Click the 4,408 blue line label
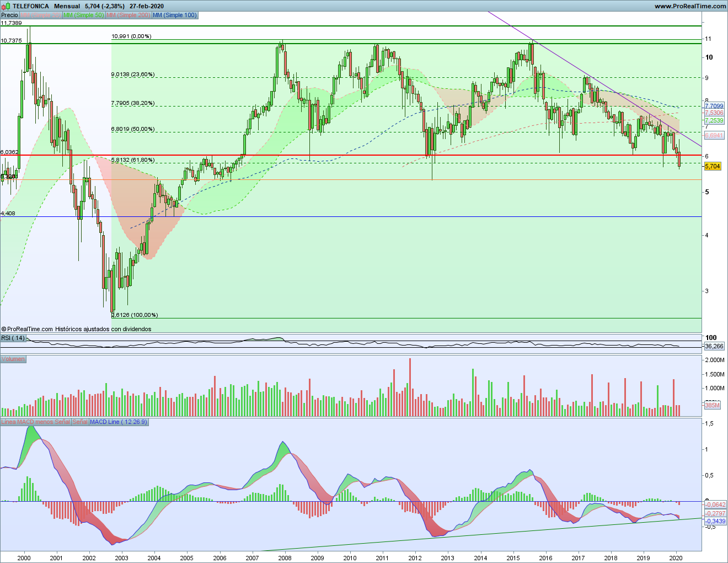The width and height of the screenshot is (728, 563). pyautogui.click(x=8, y=213)
